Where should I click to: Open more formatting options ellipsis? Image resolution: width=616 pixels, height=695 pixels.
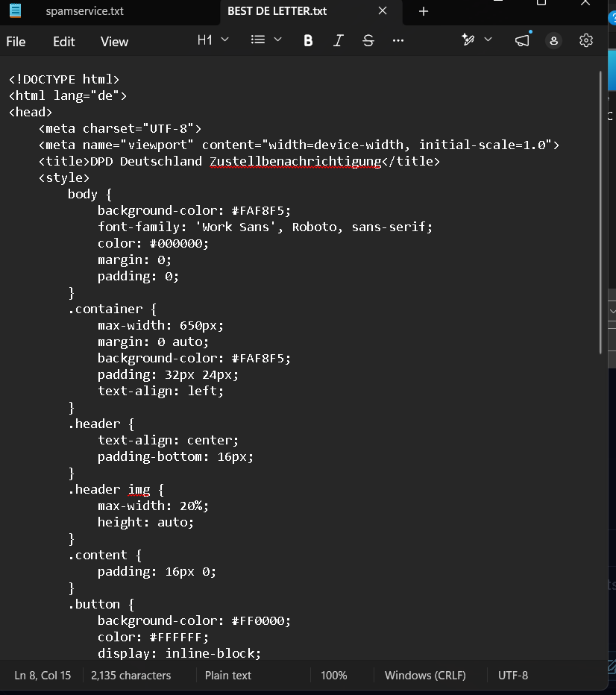click(398, 41)
